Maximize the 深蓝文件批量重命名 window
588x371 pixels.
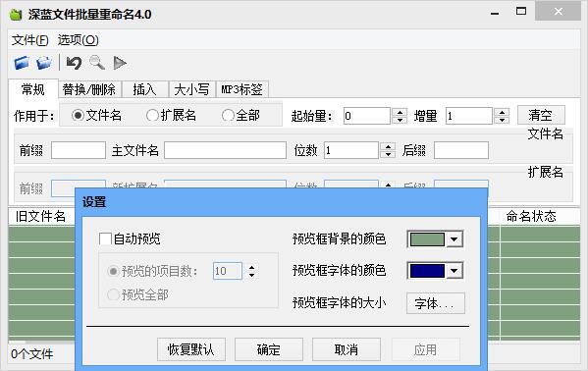click(x=521, y=12)
